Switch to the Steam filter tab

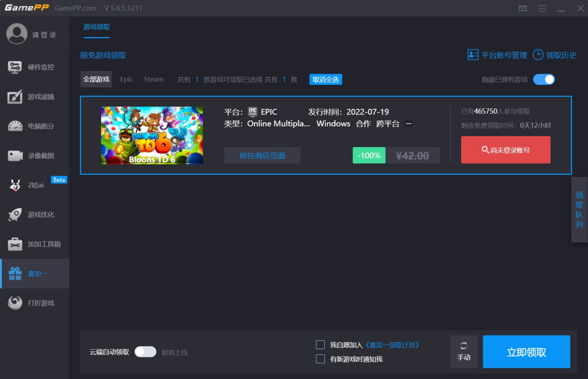(153, 79)
